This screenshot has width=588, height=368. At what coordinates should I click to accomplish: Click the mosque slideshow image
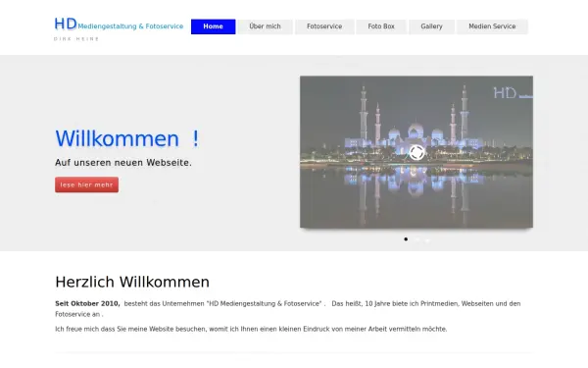(416, 152)
